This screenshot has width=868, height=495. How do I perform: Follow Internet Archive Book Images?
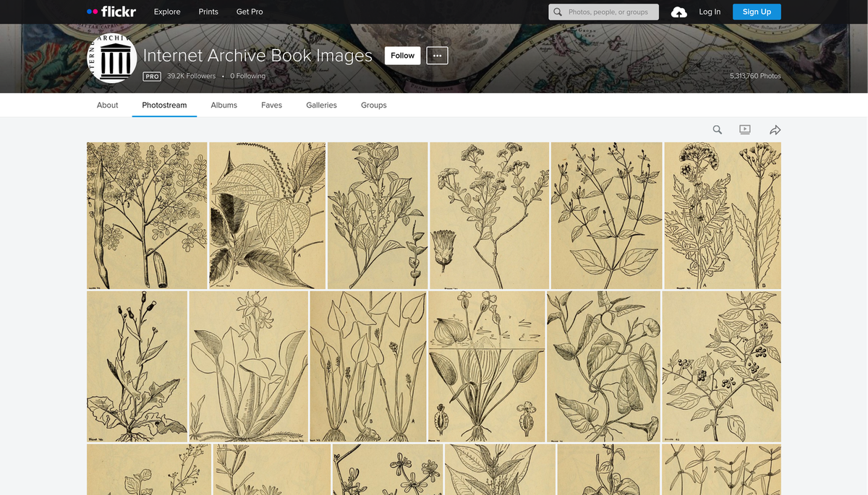pos(403,56)
